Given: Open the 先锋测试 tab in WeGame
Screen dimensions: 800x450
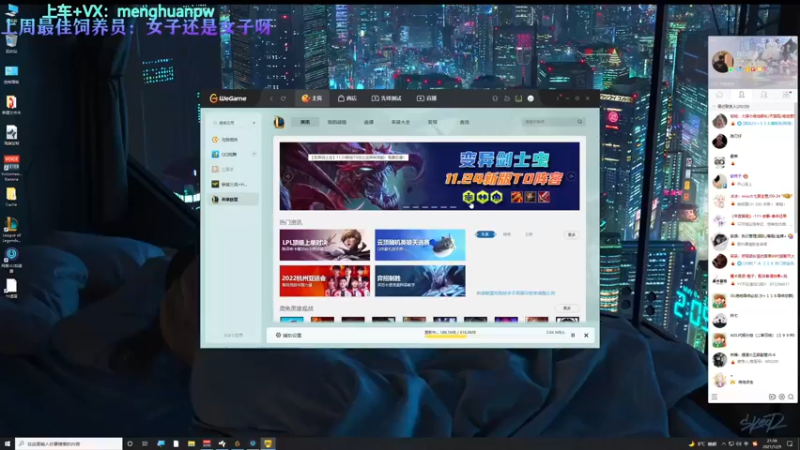Looking at the screenshot, I should (387, 98).
